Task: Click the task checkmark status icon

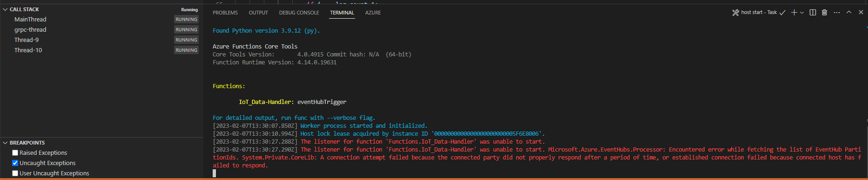Action: tap(782, 13)
